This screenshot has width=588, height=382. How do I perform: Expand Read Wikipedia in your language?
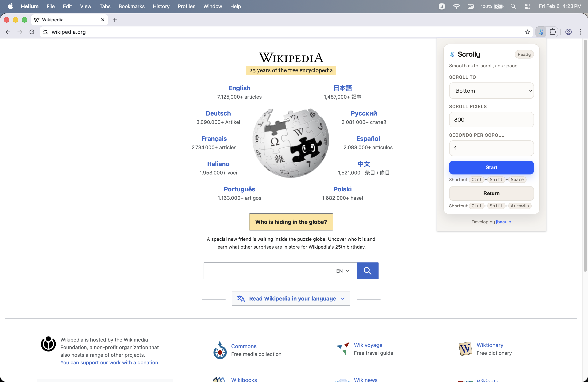click(x=291, y=299)
